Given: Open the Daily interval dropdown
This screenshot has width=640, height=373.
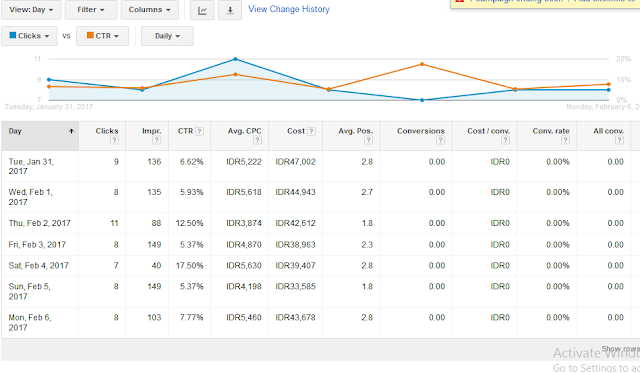Looking at the screenshot, I should (x=167, y=36).
